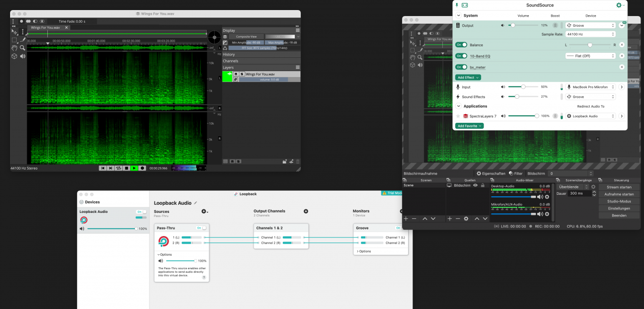Select the brush tool in SpectraLayers

23,40
